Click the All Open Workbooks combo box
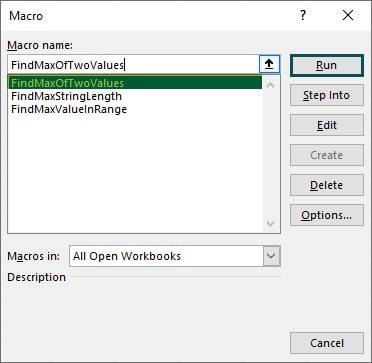This screenshot has width=372, height=363. [x=174, y=256]
